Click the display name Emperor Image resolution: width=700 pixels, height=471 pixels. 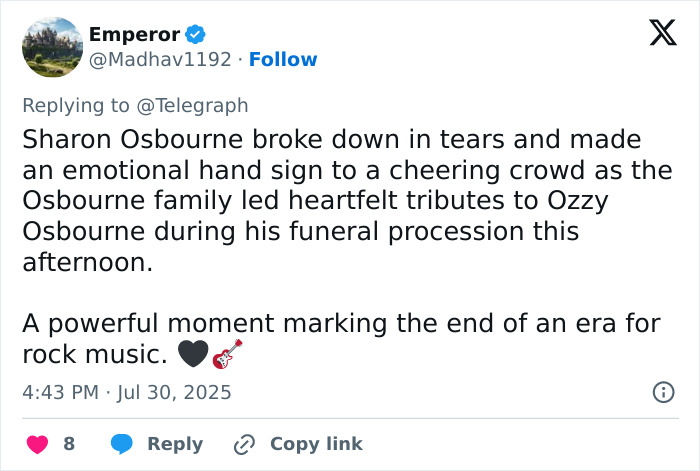[x=135, y=34]
